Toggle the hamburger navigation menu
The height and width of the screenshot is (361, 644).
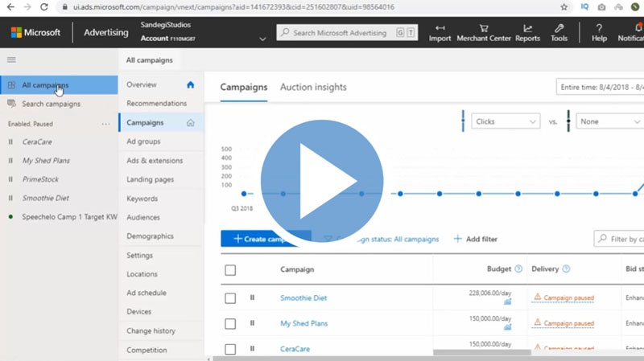pyautogui.click(x=11, y=59)
